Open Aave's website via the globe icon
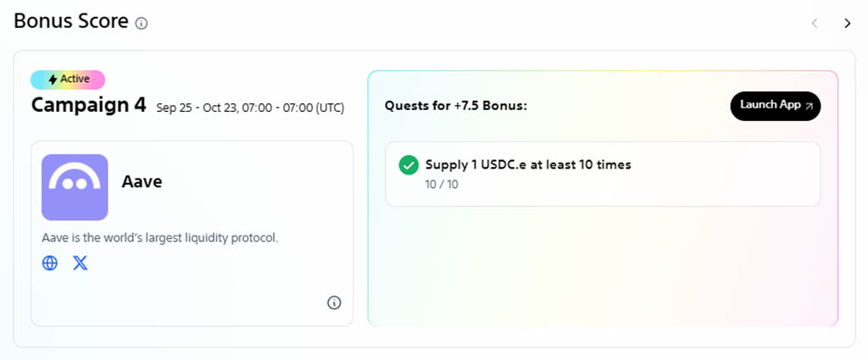 50,263
